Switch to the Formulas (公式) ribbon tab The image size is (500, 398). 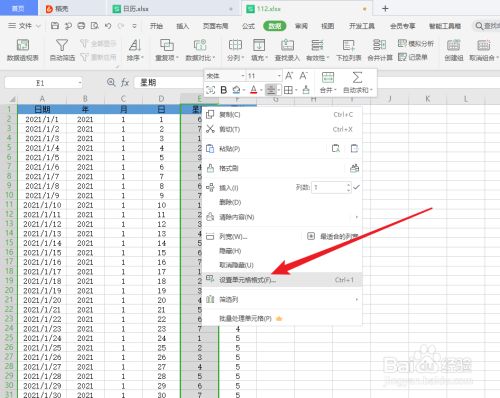[x=248, y=26]
